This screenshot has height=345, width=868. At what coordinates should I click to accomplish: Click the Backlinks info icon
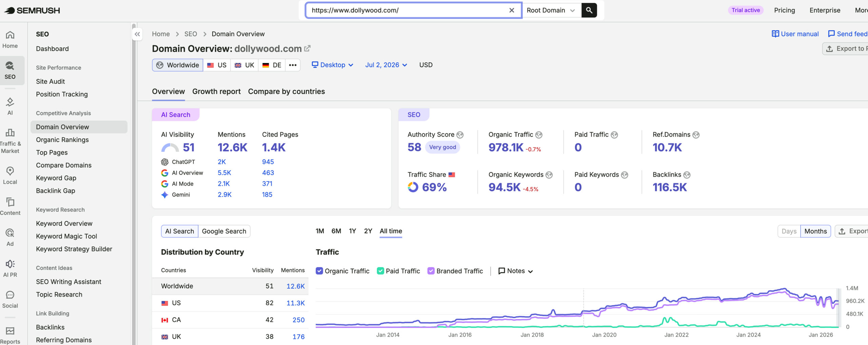coord(687,175)
